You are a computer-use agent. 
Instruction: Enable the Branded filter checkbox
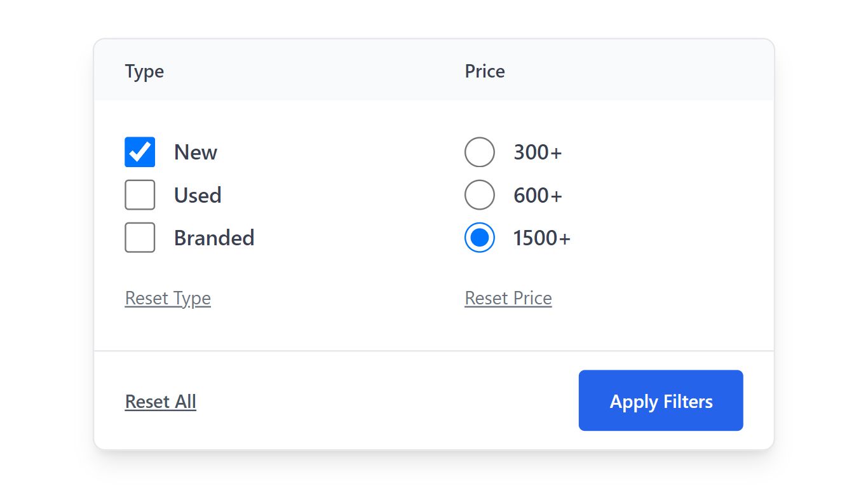tap(140, 237)
